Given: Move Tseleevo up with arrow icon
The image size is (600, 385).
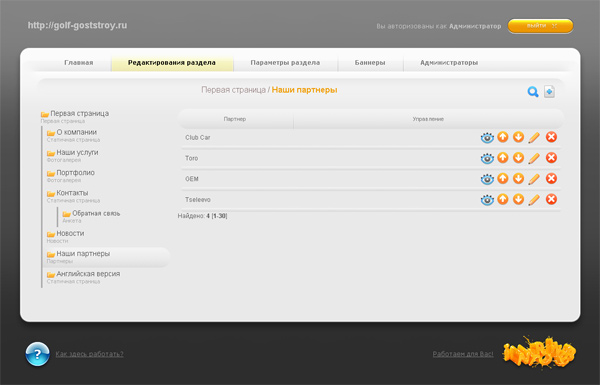Looking at the screenshot, I should click(x=503, y=199).
